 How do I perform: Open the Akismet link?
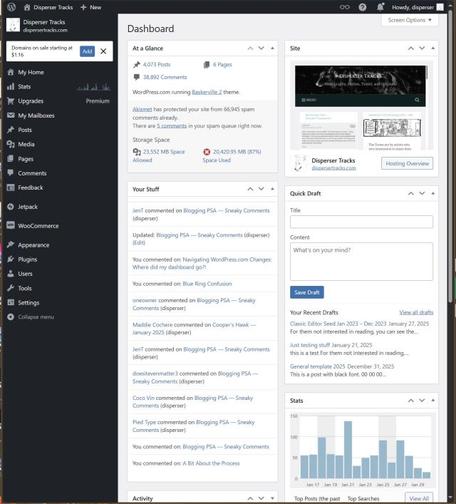click(142, 109)
